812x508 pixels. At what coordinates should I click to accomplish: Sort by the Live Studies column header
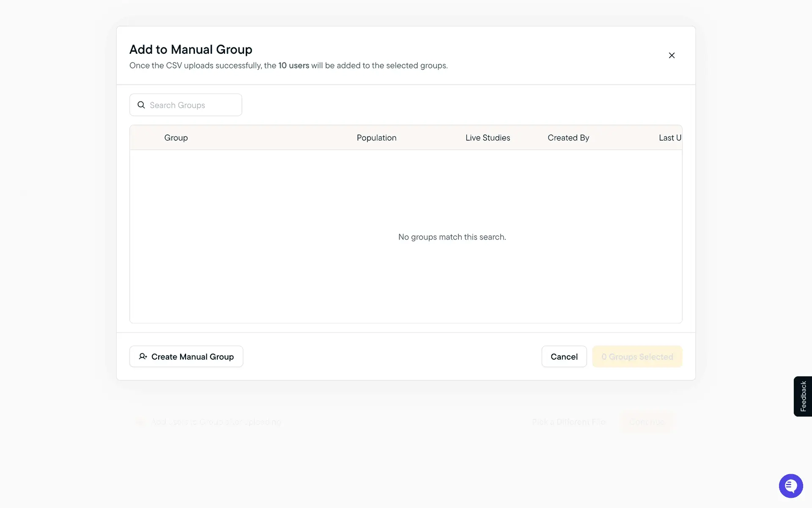[488, 138]
